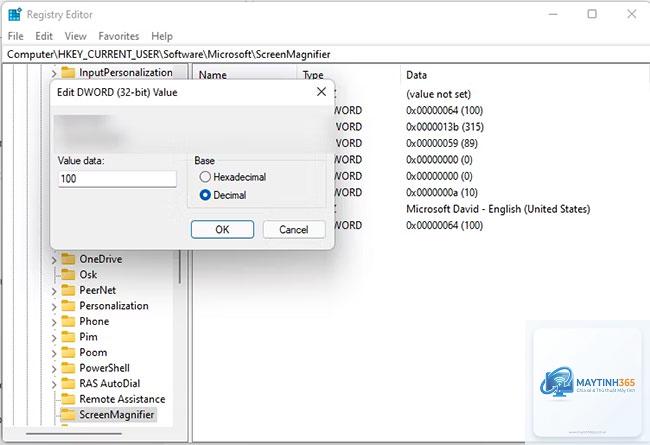
Task: Click the RAS AutoDial folder icon
Action: [68, 384]
